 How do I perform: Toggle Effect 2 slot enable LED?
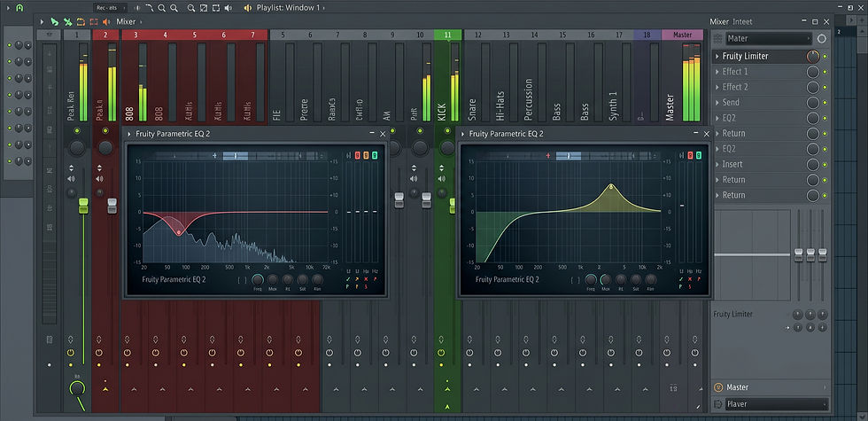pyautogui.click(x=825, y=88)
